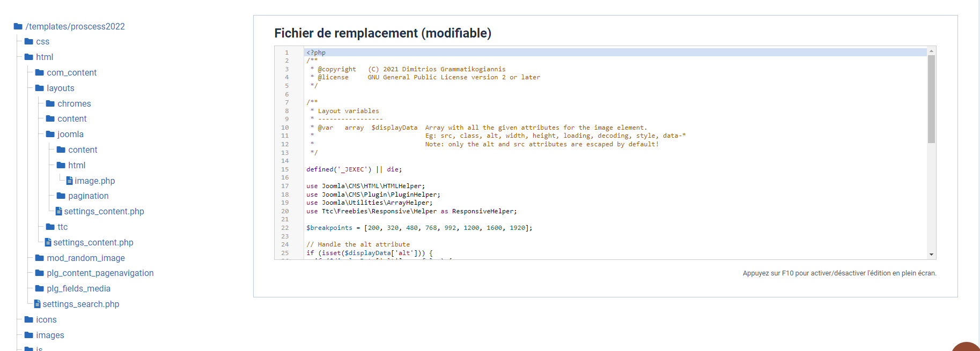Click the image.php file icon

click(70, 181)
